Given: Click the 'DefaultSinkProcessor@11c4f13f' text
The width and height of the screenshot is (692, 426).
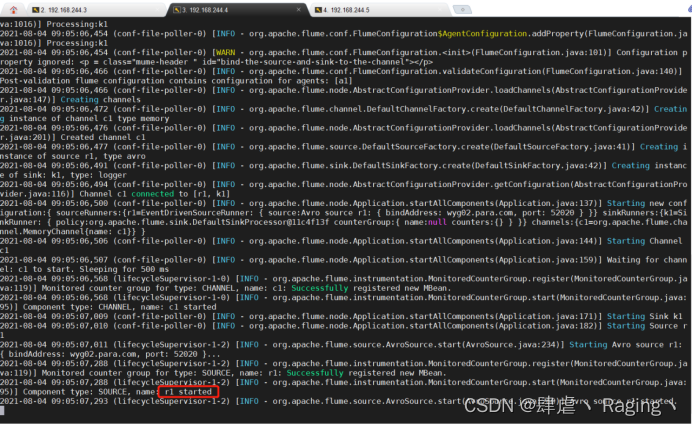Looking at the screenshot, I should pos(259,222).
